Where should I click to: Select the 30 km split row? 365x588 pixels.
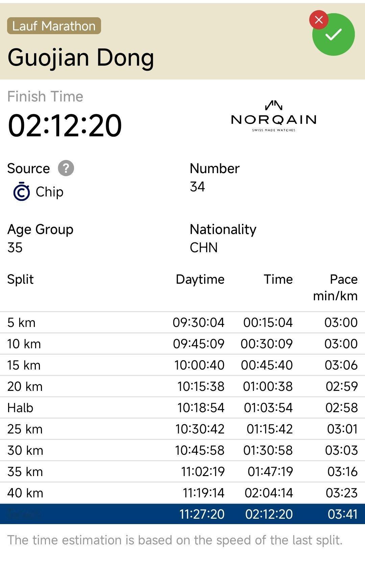pos(182,450)
